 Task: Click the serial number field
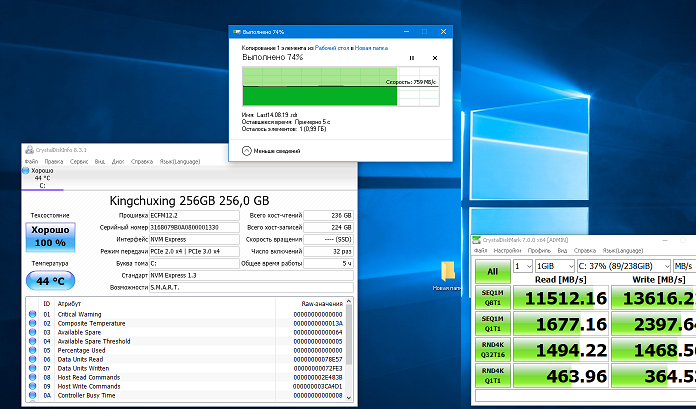pyautogui.click(x=194, y=227)
